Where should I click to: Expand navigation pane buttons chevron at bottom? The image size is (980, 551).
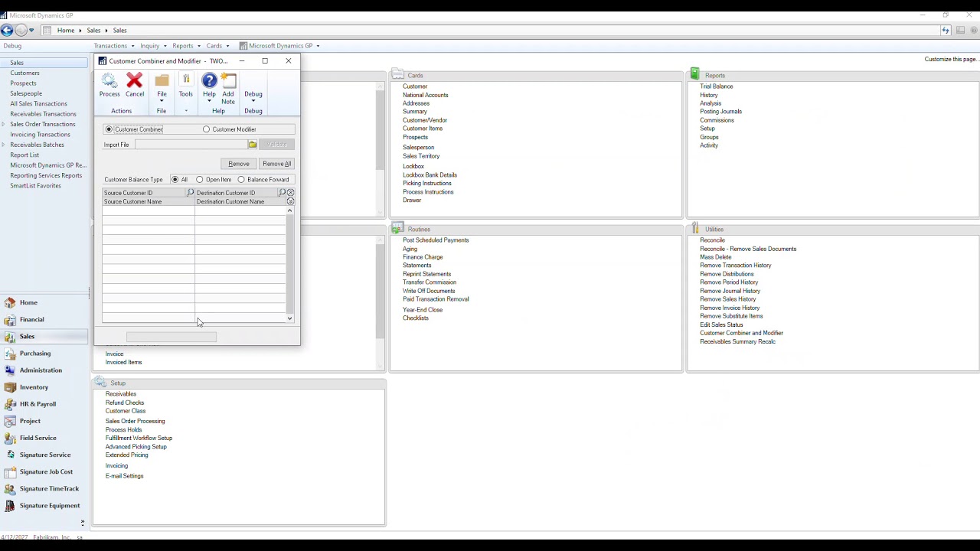click(x=83, y=523)
